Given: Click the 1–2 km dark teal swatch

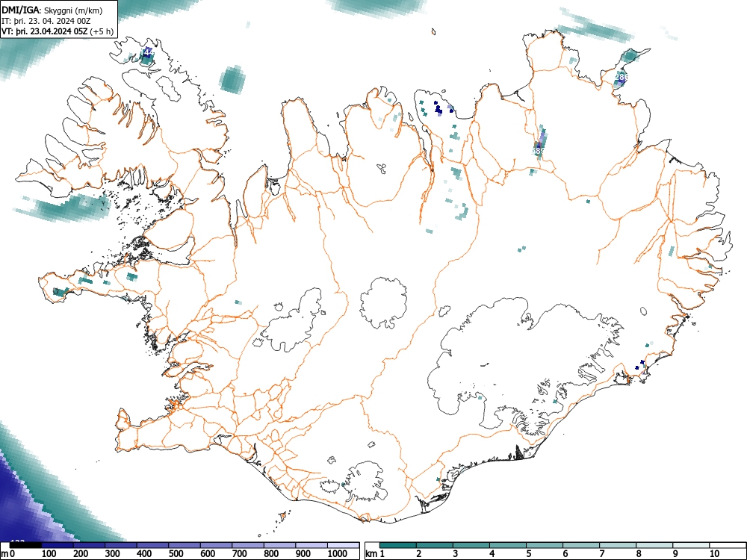Looking at the screenshot, I should tap(398, 545).
